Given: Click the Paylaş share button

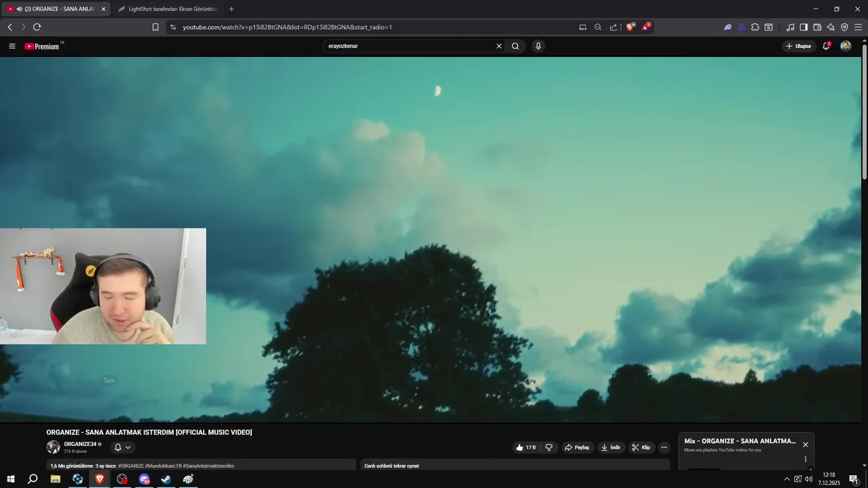Looking at the screenshot, I should [x=576, y=447].
